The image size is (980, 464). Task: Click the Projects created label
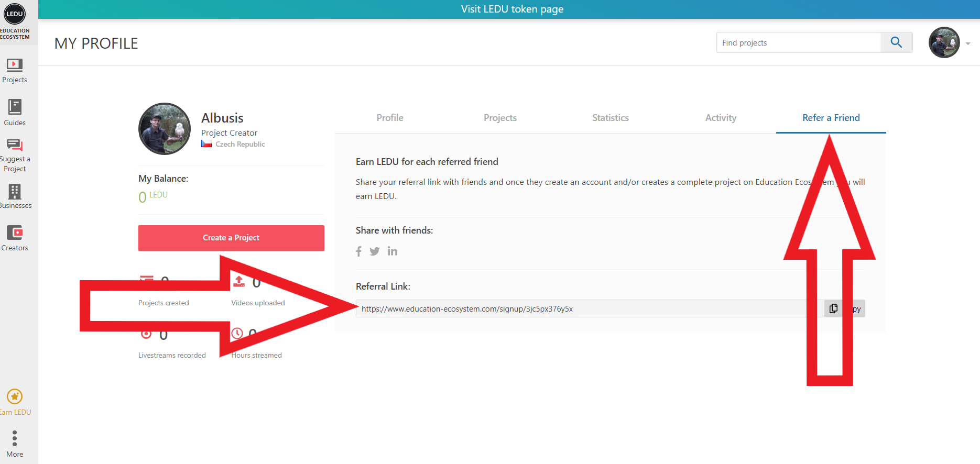[164, 303]
